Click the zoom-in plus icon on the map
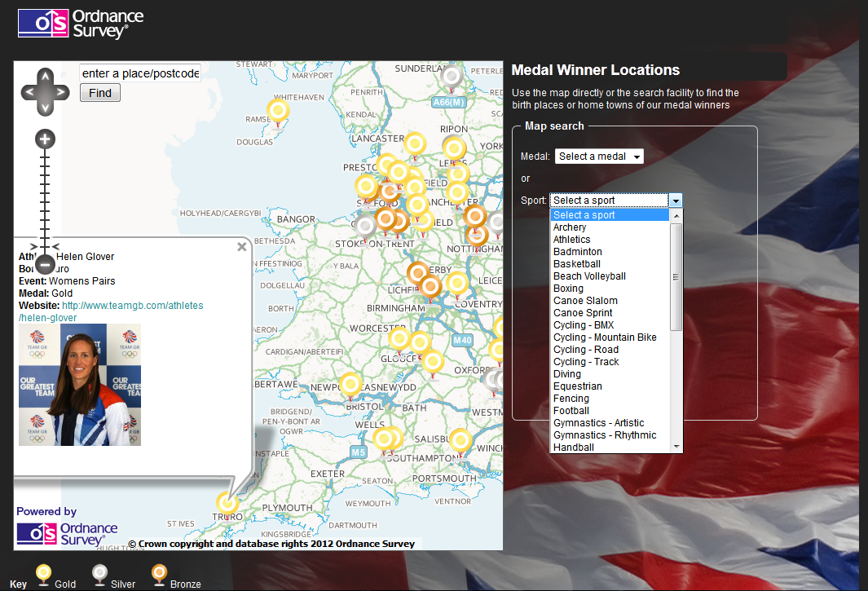Screen dimensions: 868x591 click(45, 139)
